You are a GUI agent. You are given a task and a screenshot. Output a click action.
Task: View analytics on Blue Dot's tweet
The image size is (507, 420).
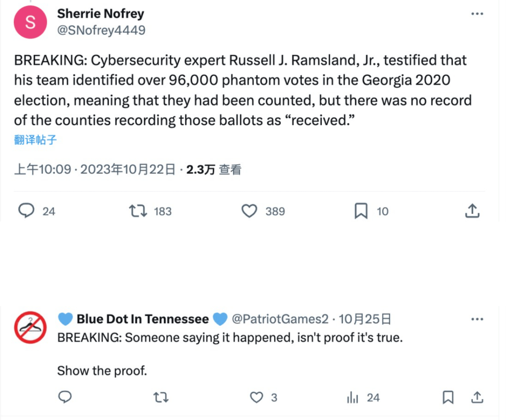(353, 397)
